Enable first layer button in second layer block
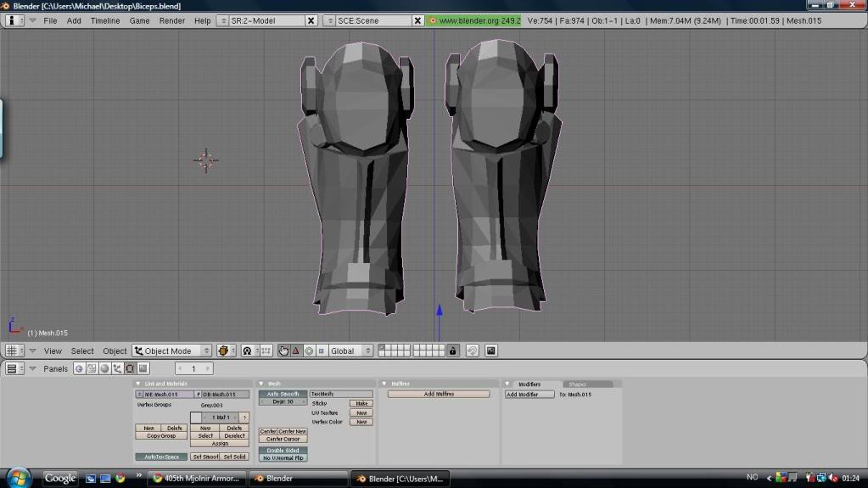The width and height of the screenshot is (868, 488). point(417,347)
